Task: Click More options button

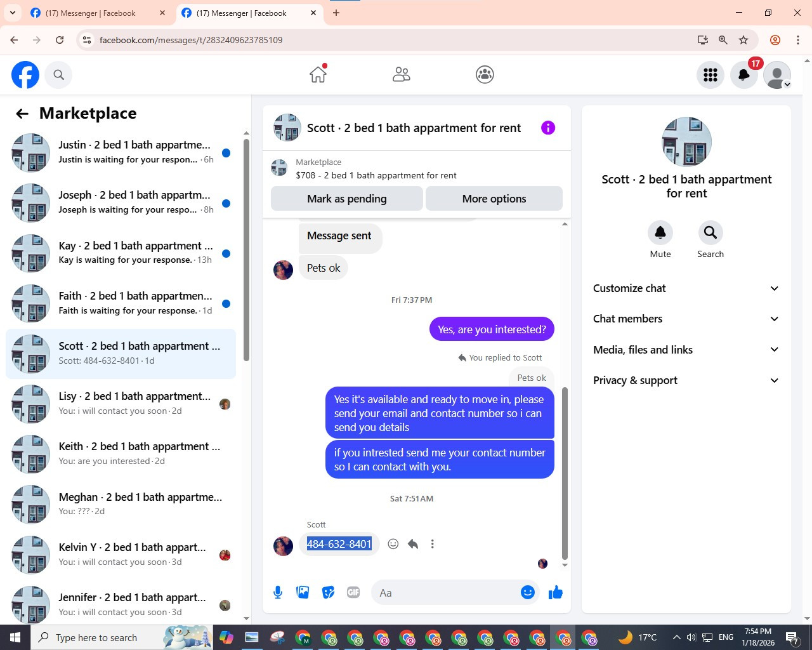Action: pyautogui.click(x=494, y=199)
